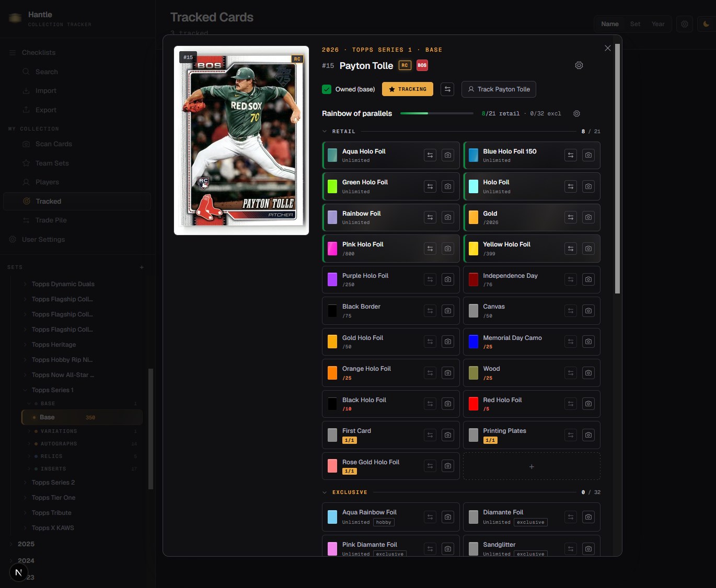Mark Gold Holo Foil /50 as owned
The image size is (716, 588).
[x=390, y=342]
